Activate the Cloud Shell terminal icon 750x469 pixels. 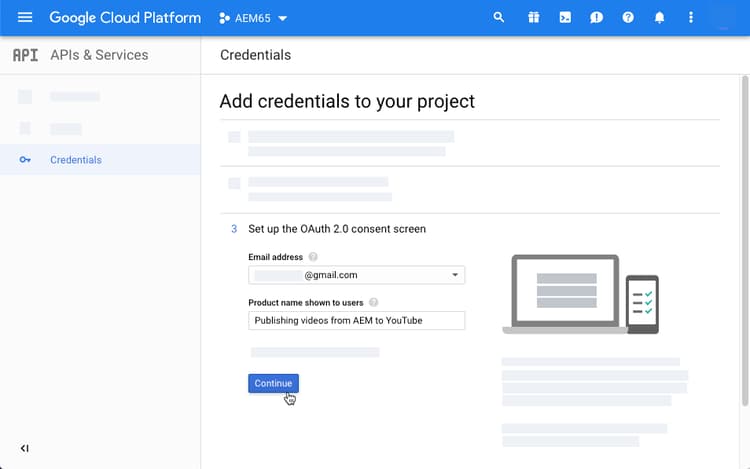[565, 18]
